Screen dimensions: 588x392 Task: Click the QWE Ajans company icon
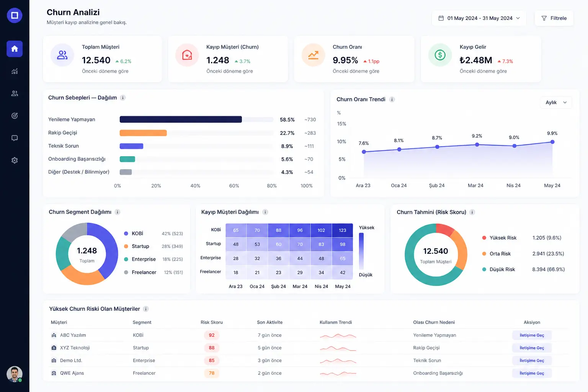(54, 373)
